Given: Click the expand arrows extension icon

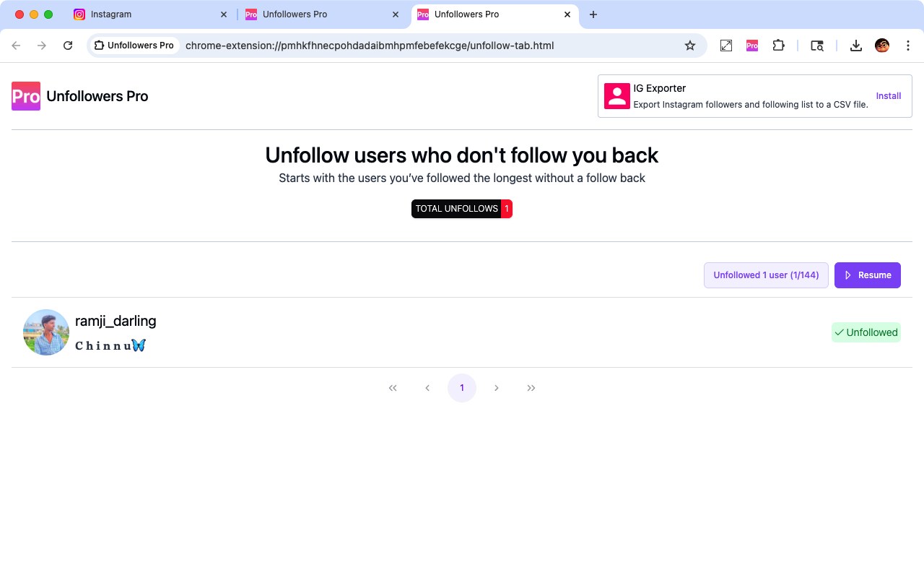Looking at the screenshot, I should (726, 46).
